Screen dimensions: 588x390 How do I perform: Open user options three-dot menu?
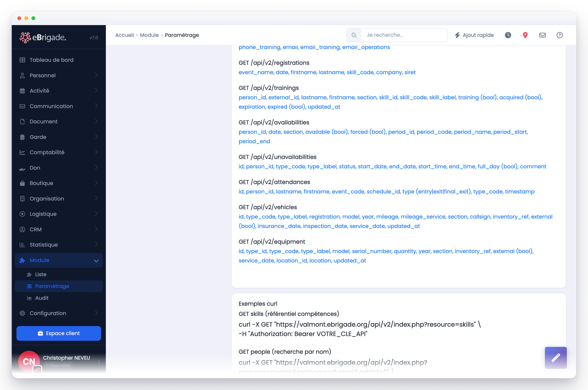[x=99, y=362]
